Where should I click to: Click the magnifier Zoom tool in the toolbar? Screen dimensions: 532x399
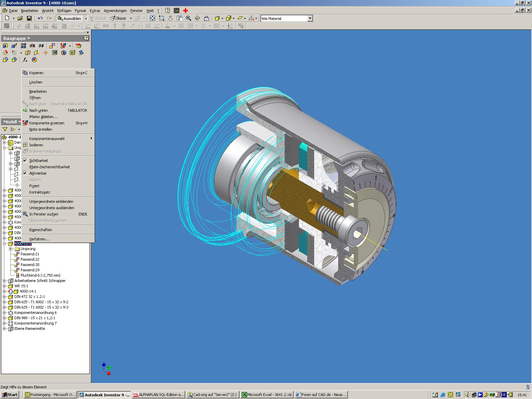pyautogui.click(x=189, y=18)
